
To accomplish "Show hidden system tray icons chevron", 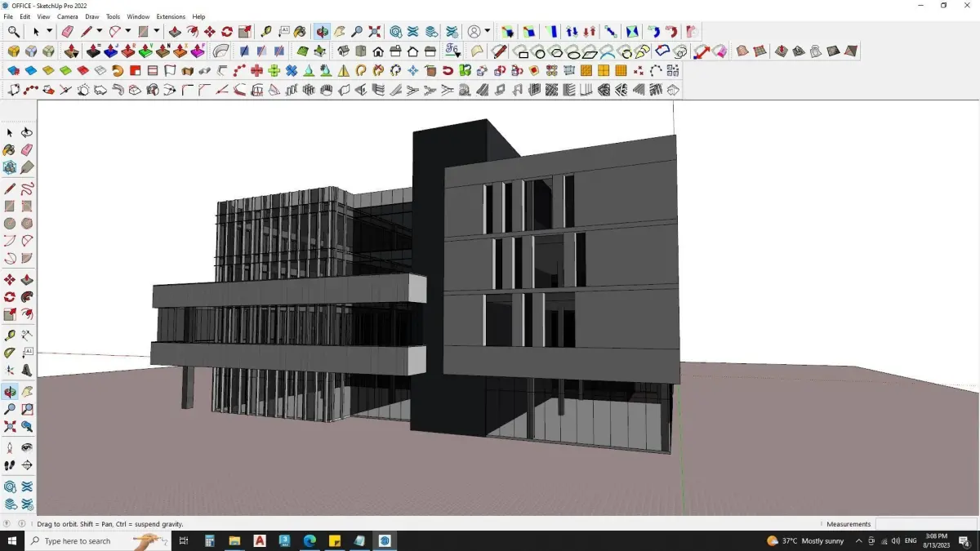I will pos(858,540).
